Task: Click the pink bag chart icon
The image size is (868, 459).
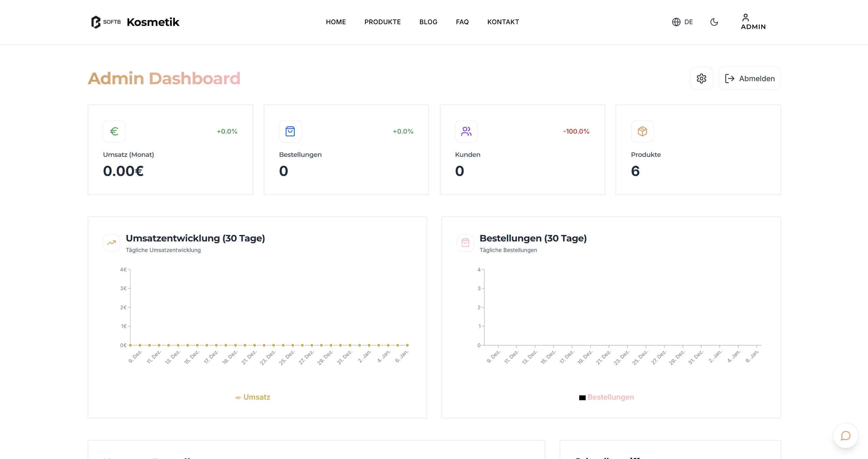Action: (x=465, y=243)
